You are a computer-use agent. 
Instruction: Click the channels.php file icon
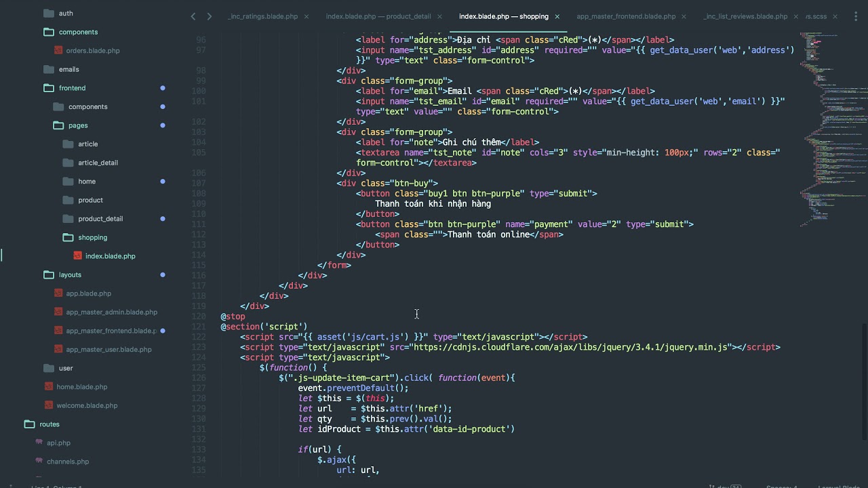tap(39, 462)
